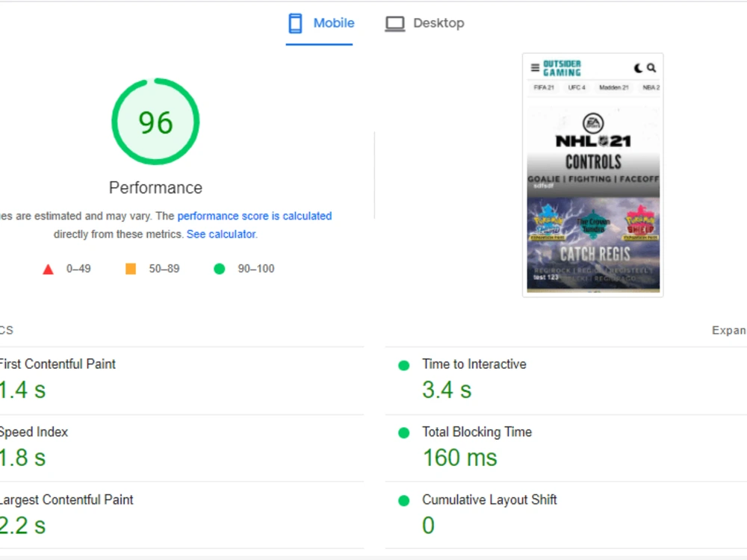747x560 pixels.
Task: Click the orange square 50–89 legend icon
Action: (x=131, y=269)
